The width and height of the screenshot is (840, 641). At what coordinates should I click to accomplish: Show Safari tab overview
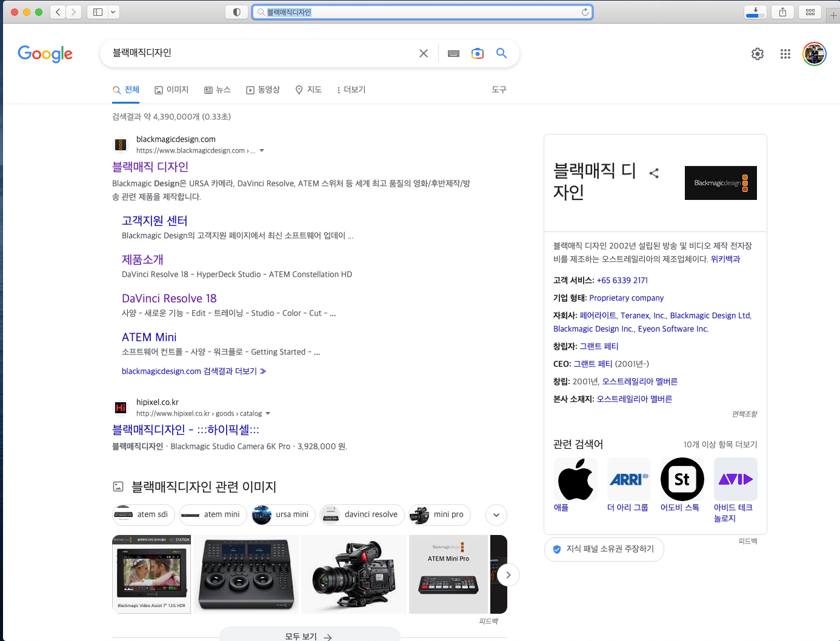(810, 12)
